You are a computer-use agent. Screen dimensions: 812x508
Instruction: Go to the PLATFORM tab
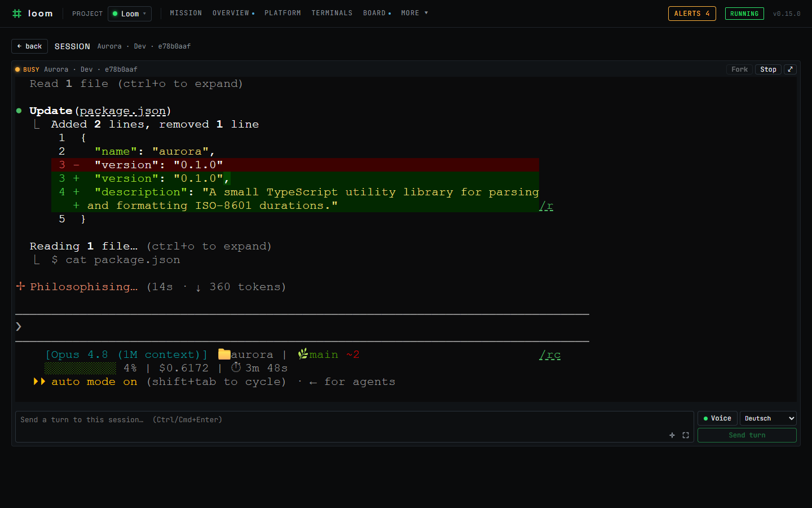[283, 13]
